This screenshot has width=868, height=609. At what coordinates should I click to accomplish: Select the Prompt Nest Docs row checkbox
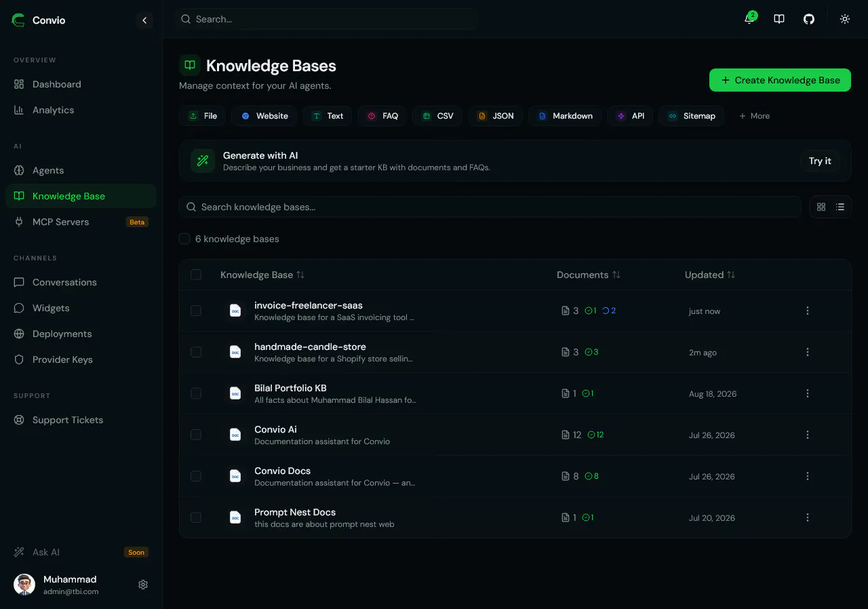coord(196,517)
